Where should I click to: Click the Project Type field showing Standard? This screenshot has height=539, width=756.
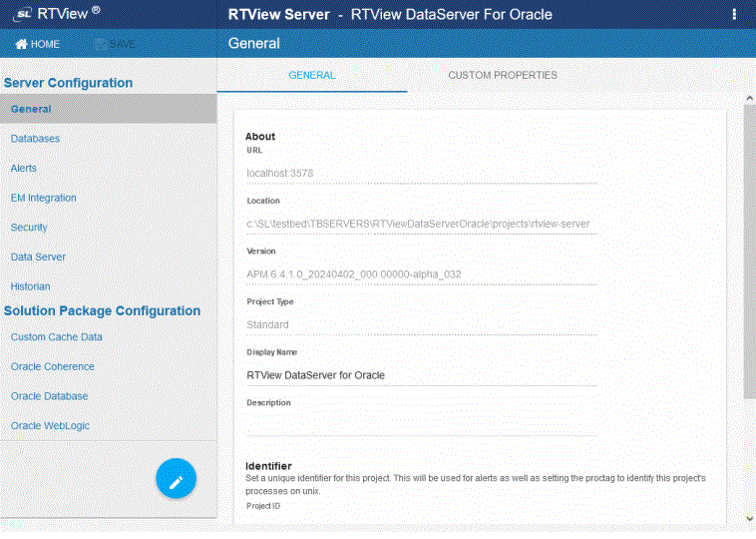click(x=422, y=324)
